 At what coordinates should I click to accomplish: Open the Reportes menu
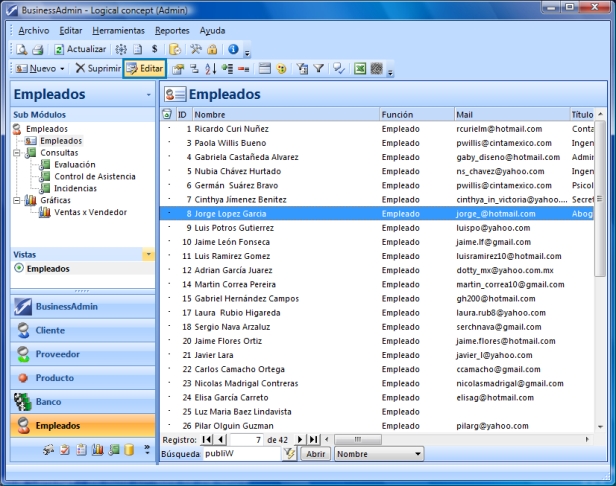172,31
